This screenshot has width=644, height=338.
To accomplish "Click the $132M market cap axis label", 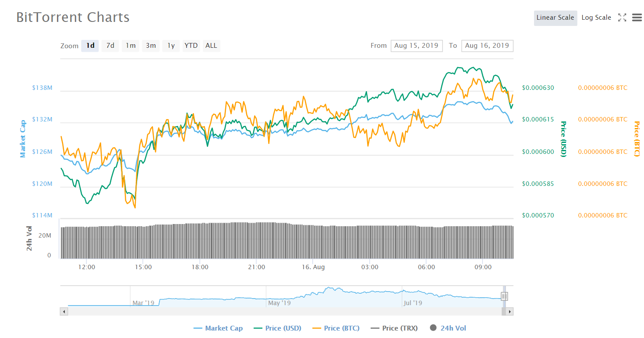I will [x=42, y=120].
